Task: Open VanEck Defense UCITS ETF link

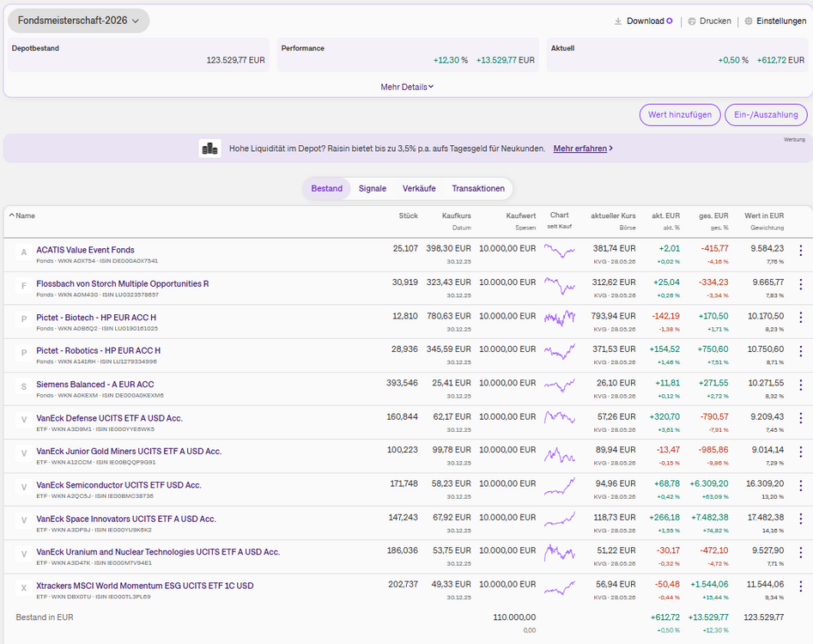Action: [x=109, y=418]
